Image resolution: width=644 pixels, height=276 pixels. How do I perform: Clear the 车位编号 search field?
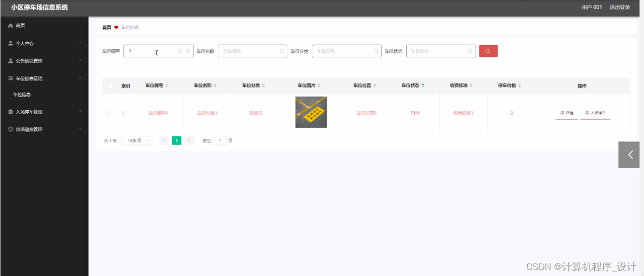pyautogui.click(x=188, y=51)
